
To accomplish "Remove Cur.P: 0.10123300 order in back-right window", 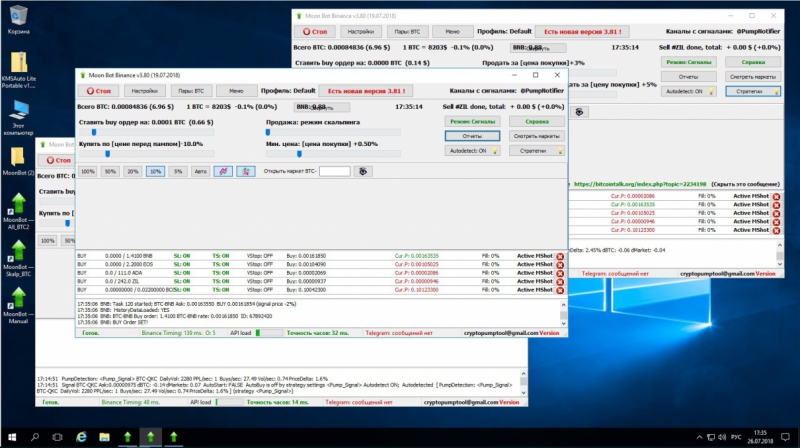I will pos(776,231).
